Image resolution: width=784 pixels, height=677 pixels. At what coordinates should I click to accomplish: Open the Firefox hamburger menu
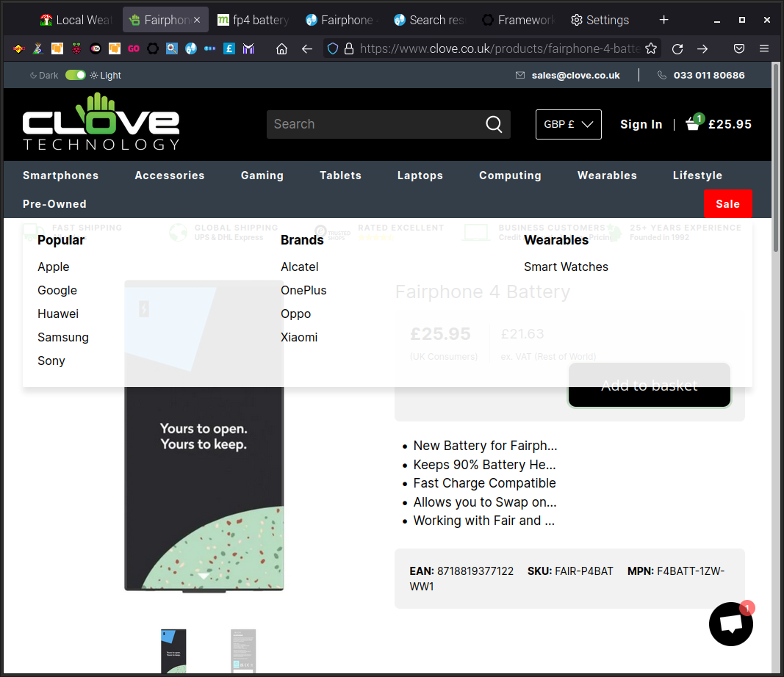[764, 48]
